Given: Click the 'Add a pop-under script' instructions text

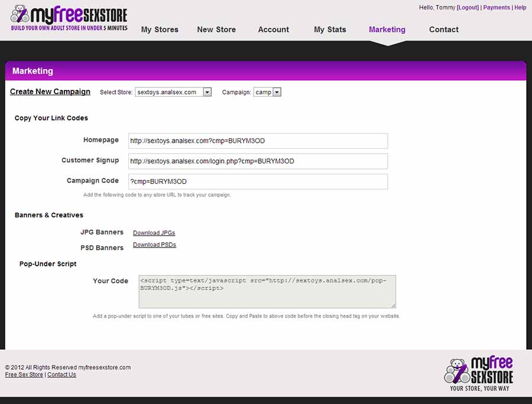Looking at the screenshot, I should (x=246, y=316).
